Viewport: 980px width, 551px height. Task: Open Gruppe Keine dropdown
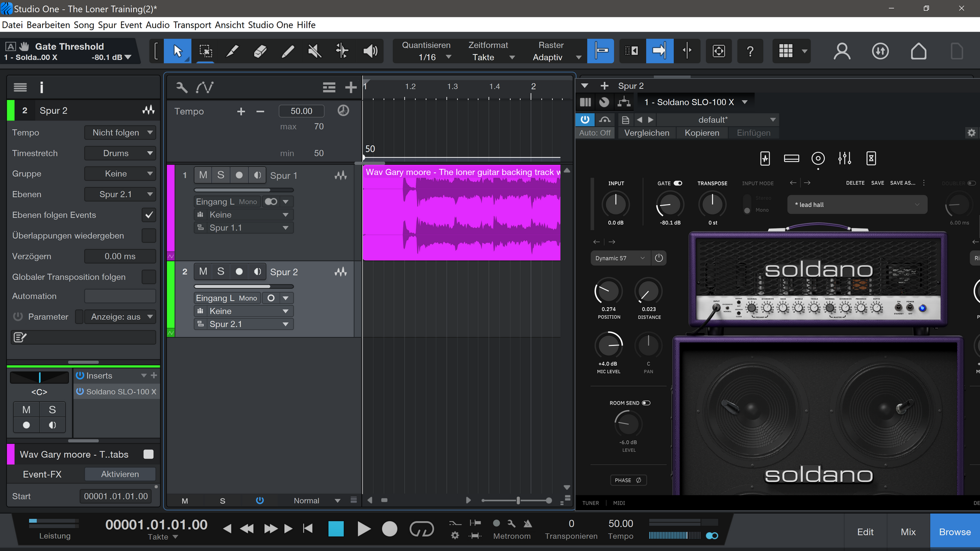[120, 174]
